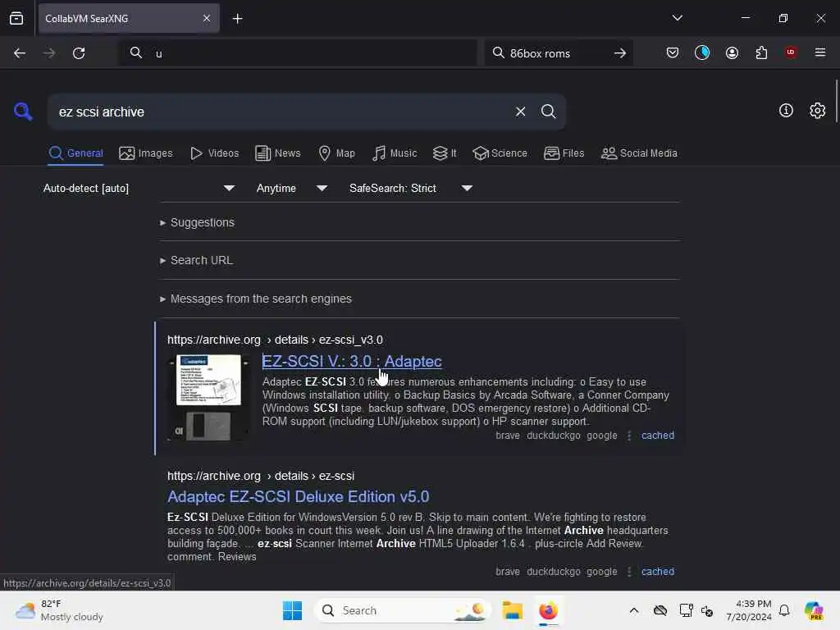
Task: Open the details › ez-scsi URL line
Action: tap(260, 476)
